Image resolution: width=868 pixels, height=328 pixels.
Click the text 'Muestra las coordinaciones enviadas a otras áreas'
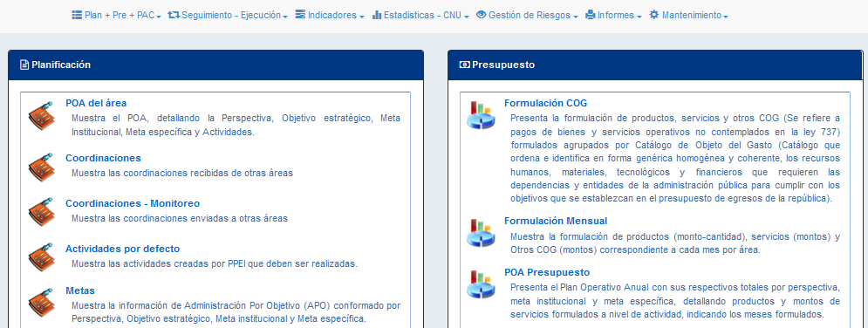click(180, 218)
